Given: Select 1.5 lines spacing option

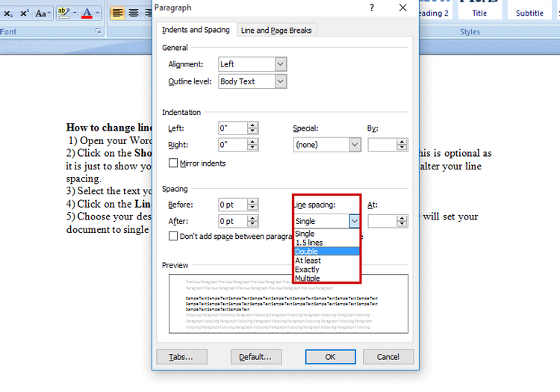Looking at the screenshot, I should (326, 243).
